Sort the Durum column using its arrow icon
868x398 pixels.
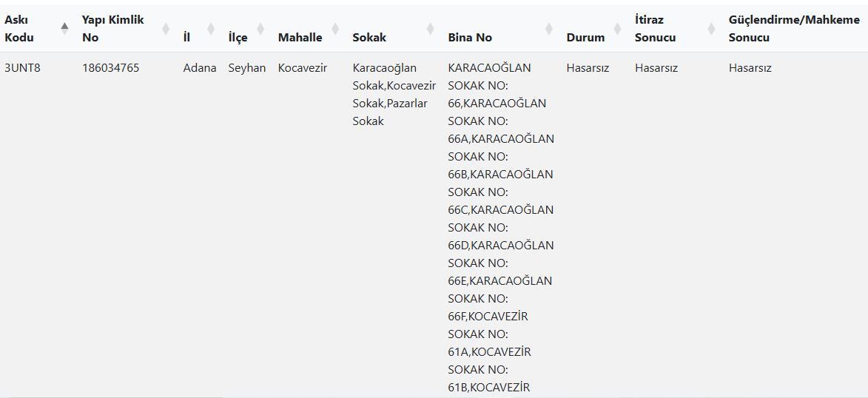(617, 29)
